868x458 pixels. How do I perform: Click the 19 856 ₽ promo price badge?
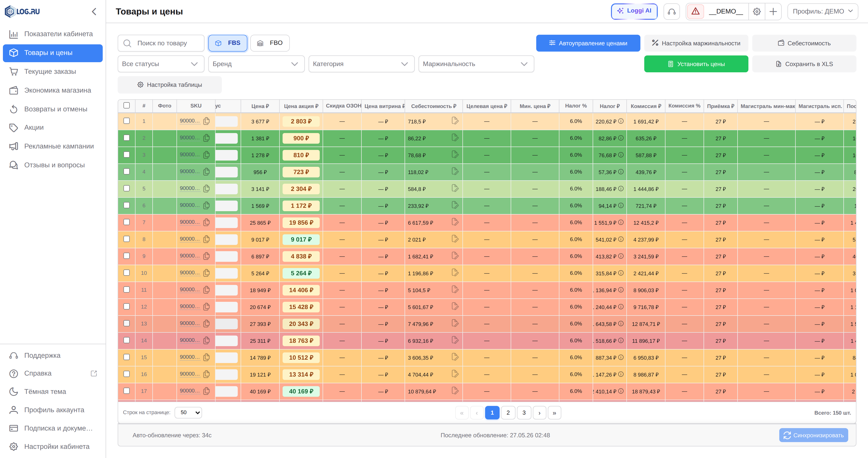tap(301, 222)
